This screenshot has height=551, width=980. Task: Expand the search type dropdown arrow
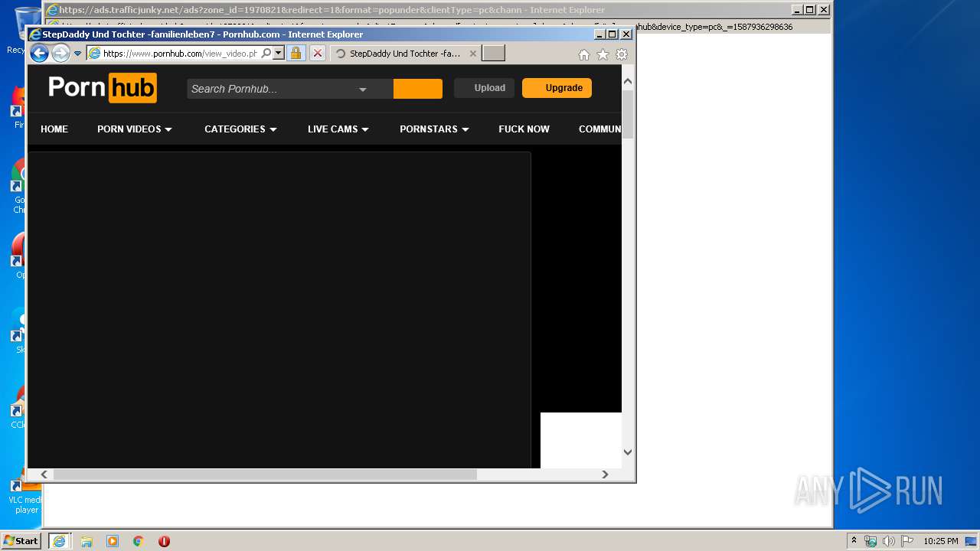pyautogui.click(x=363, y=90)
